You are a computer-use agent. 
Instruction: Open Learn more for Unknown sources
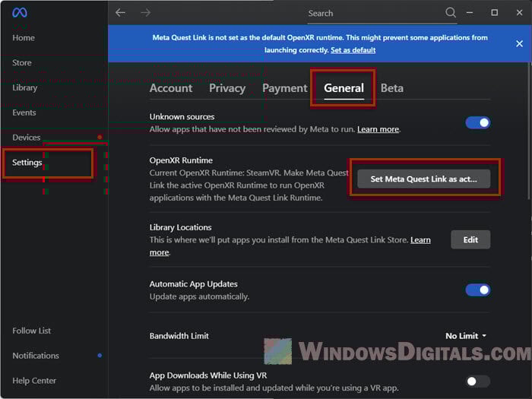click(378, 129)
